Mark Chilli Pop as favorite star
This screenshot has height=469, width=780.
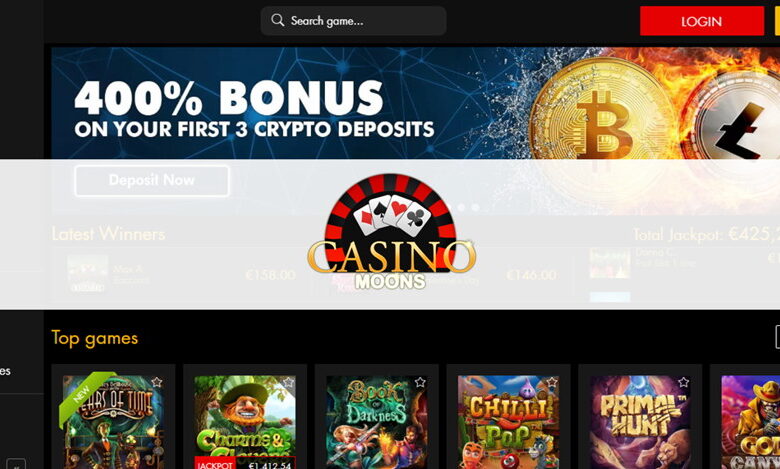click(552, 382)
